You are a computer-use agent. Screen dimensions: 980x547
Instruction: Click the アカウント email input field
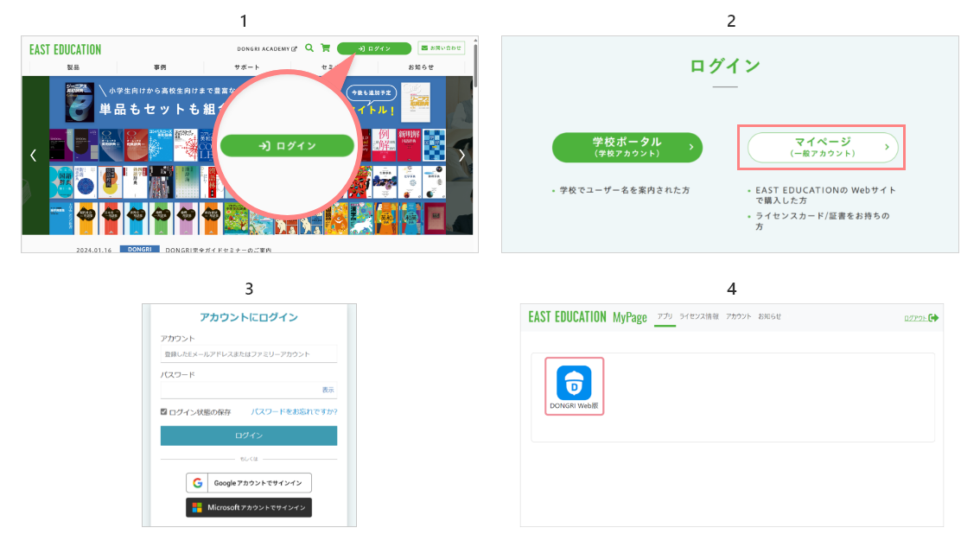click(x=249, y=353)
